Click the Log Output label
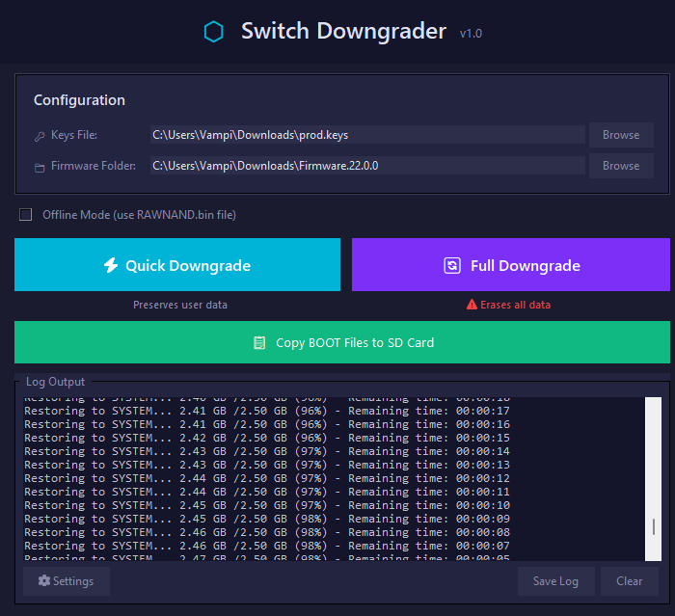675x616 pixels. tap(55, 382)
